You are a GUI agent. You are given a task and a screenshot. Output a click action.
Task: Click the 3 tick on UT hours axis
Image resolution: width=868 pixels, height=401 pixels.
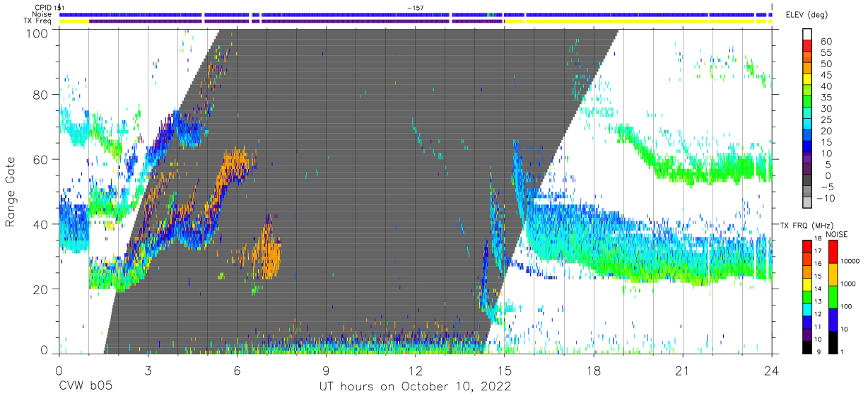[148, 371]
